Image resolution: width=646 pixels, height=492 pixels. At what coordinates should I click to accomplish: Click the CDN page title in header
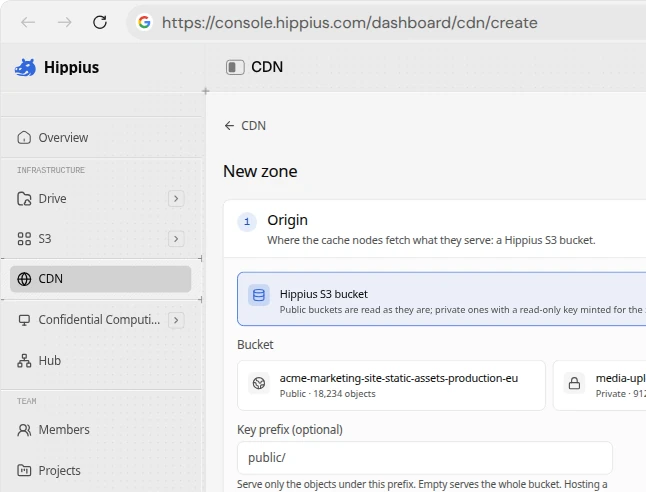coord(267,67)
